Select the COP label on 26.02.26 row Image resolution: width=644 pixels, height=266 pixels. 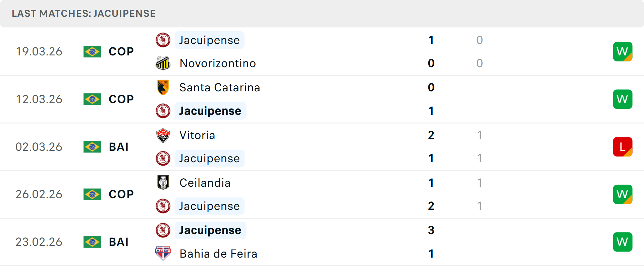(121, 194)
